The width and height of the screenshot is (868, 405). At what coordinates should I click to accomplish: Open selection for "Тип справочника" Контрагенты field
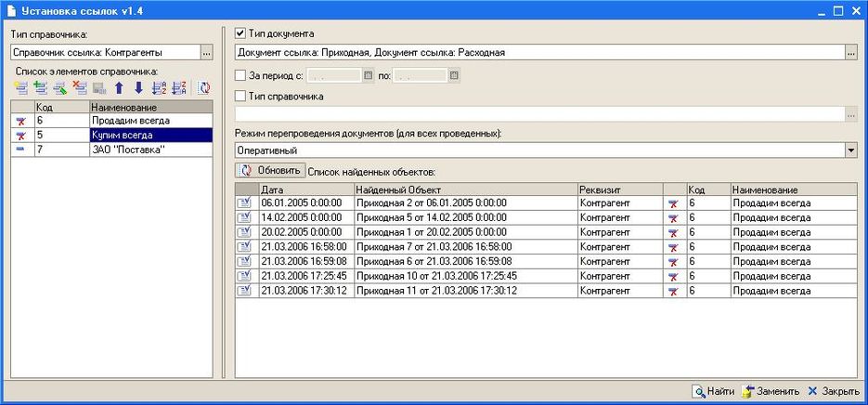(206, 53)
